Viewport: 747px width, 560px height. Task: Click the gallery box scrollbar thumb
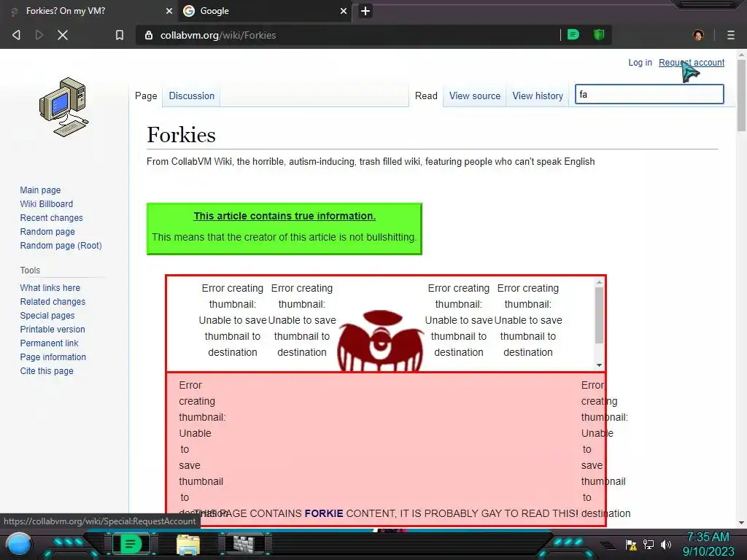pos(600,315)
